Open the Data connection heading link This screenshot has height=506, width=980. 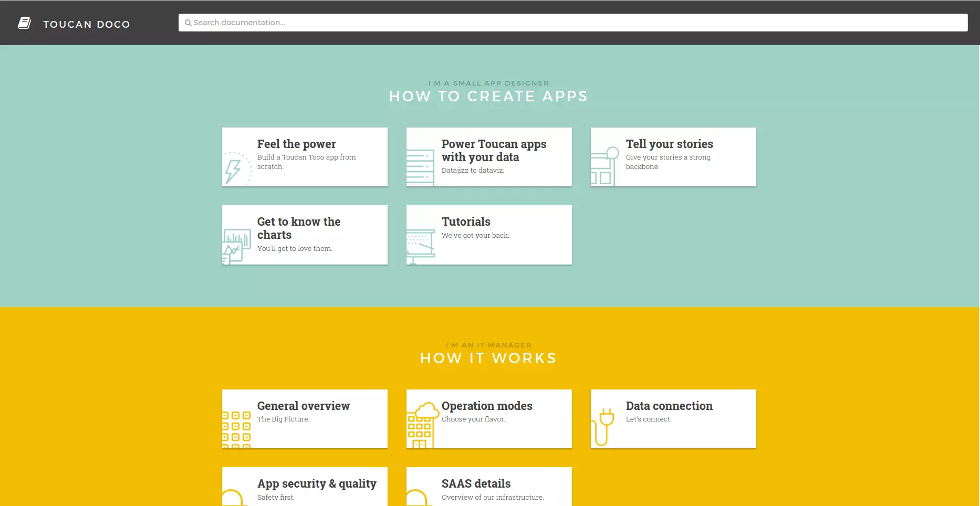click(x=669, y=406)
